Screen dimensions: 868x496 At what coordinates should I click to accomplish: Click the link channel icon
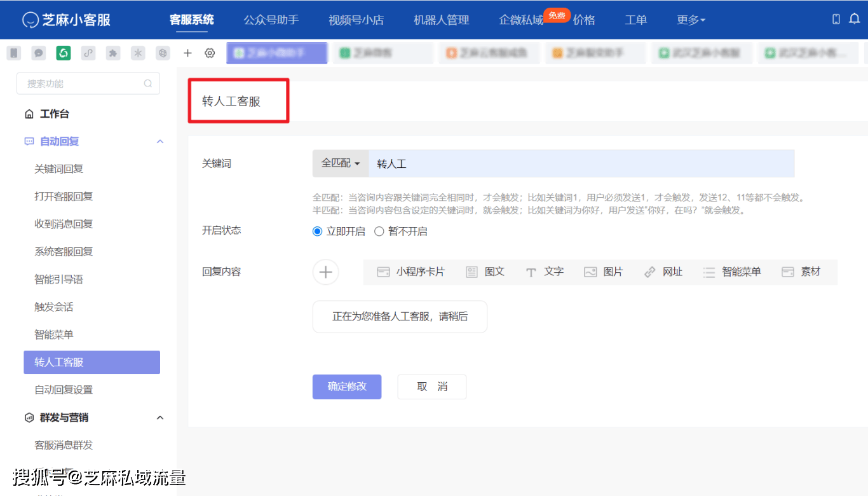(x=88, y=53)
